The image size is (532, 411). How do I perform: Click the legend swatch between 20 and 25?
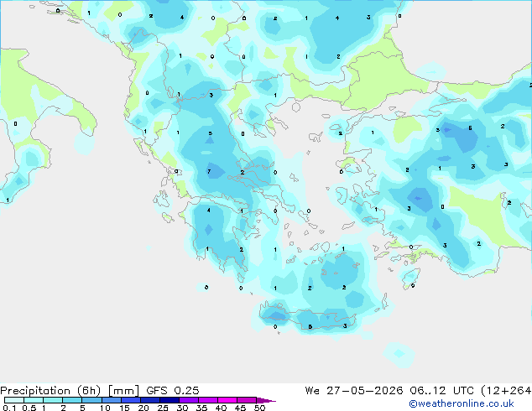pos(150,400)
